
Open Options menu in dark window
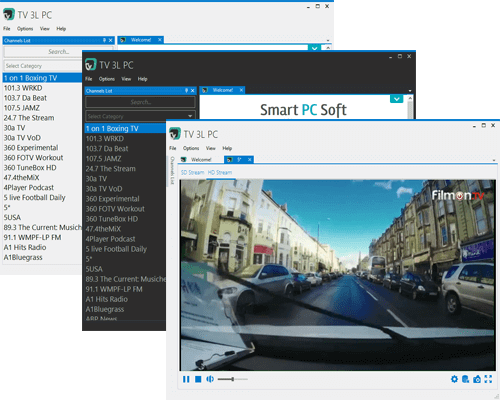point(107,79)
